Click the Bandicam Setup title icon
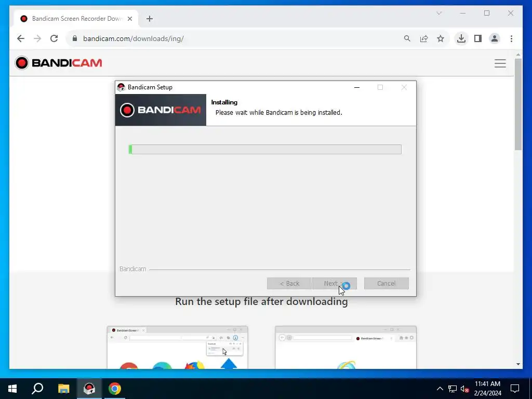 tap(121, 87)
